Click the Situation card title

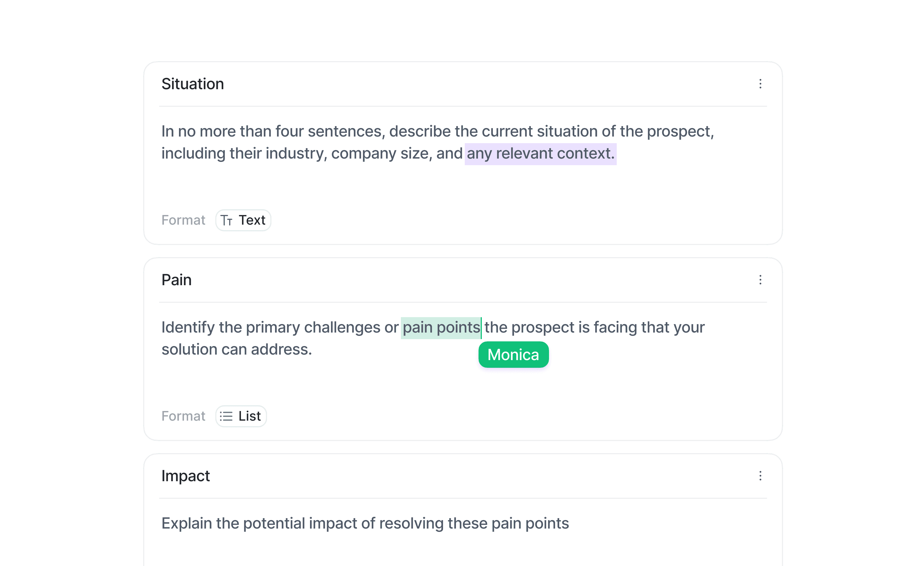coord(192,84)
